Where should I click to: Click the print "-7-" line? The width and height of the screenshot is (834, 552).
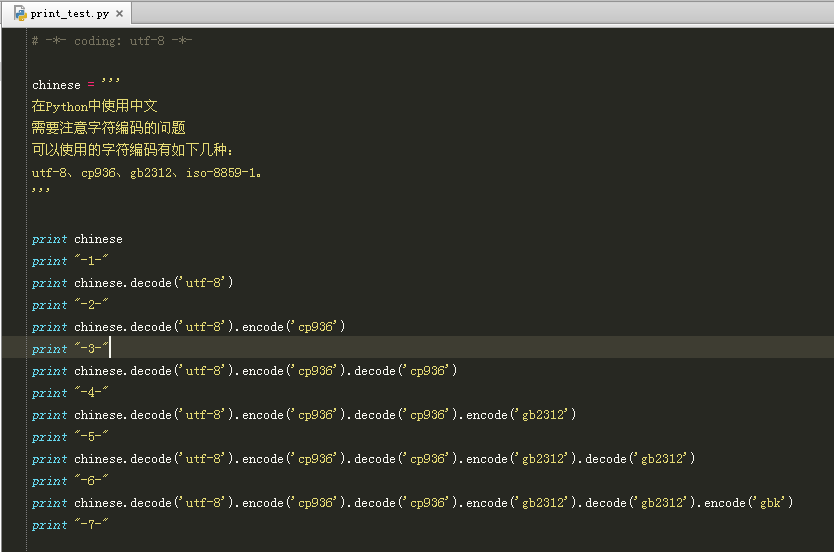click(70, 525)
